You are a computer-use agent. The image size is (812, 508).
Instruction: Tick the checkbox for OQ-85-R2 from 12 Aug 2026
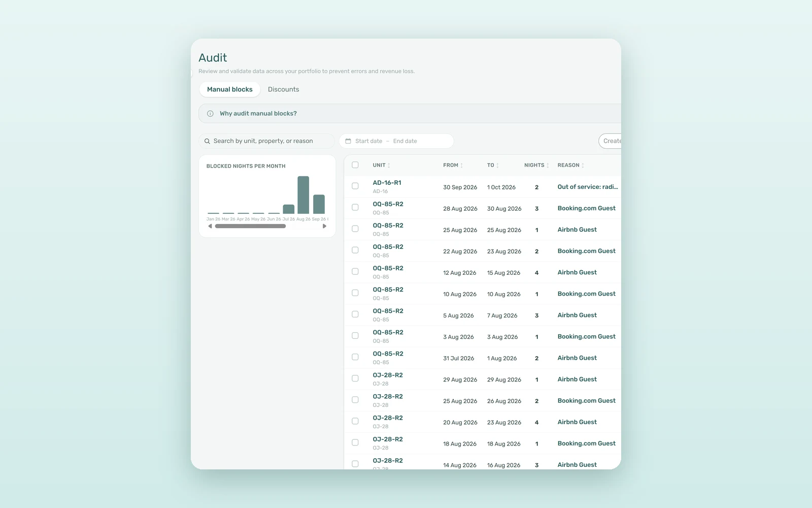[355, 272]
